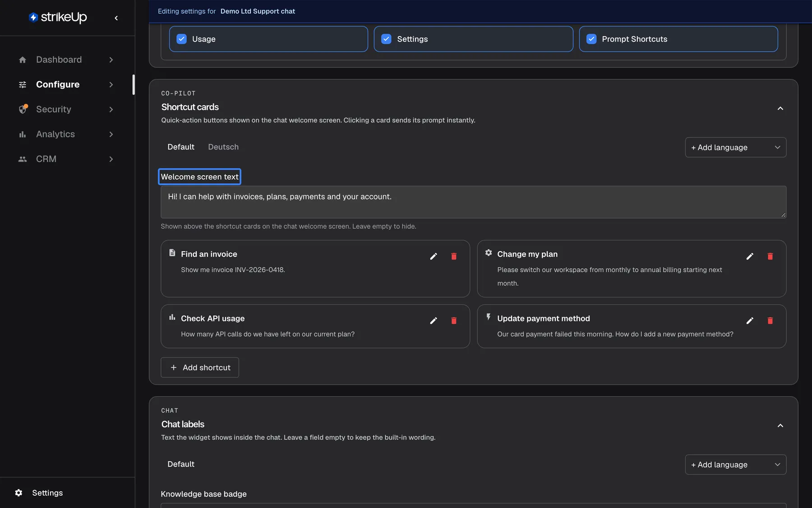Collapse the Chat labels section
This screenshot has height=508, width=812.
pyautogui.click(x=780, y=425)
